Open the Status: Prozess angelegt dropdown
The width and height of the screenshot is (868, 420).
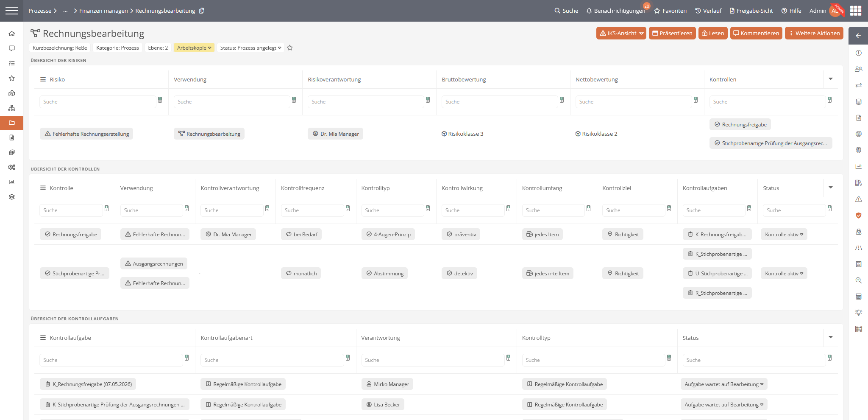pyautogui.click(x=250, y=48)
